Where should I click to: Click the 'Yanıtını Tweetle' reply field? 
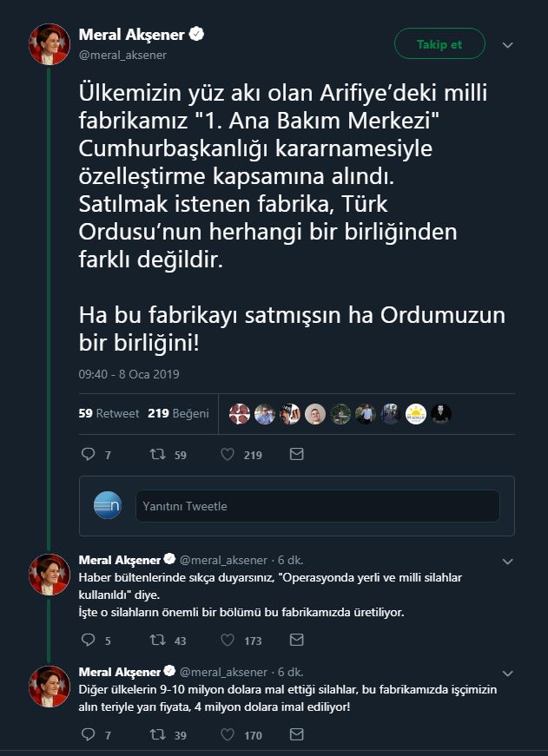(317, 506)
